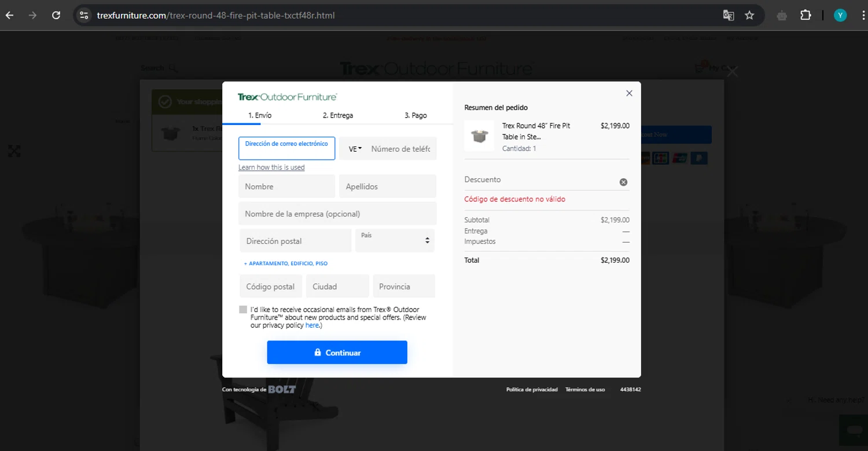Click the Provincia input field

(404, 287)
